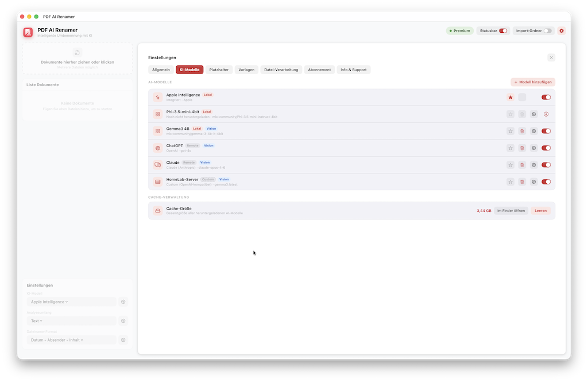Click the red favorite star for Apple Intelligence
The width and height of the screenshot is (588, 382).
pyautogui.click(x=510, y=97)
